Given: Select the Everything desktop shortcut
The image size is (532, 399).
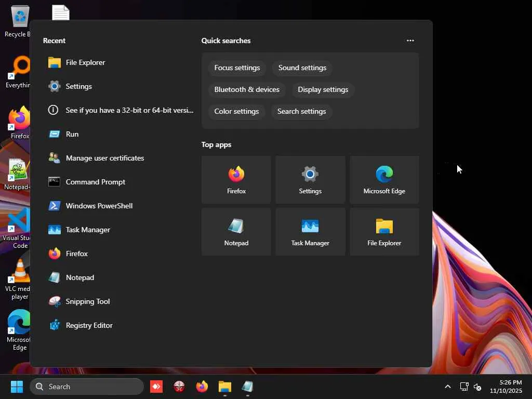Looking at the screenshot, I should (17, 73).
